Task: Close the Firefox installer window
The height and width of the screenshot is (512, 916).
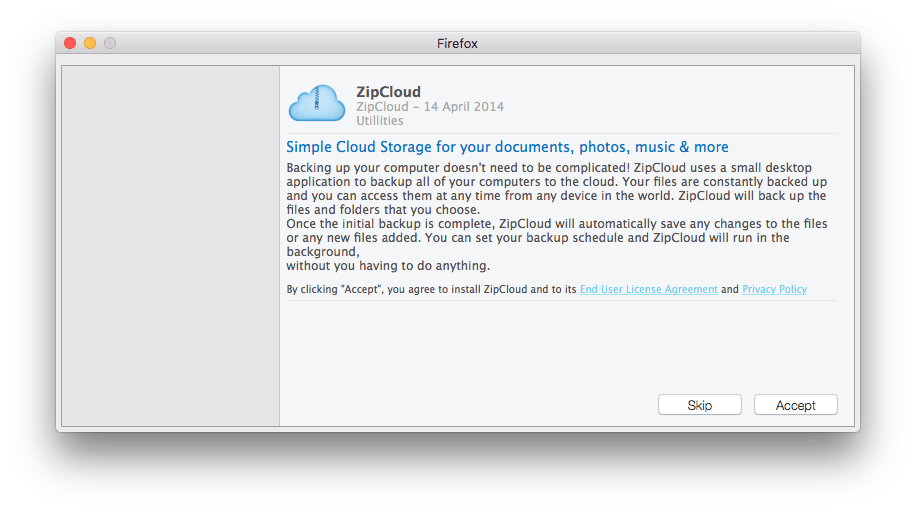Action: coord(70,43)
